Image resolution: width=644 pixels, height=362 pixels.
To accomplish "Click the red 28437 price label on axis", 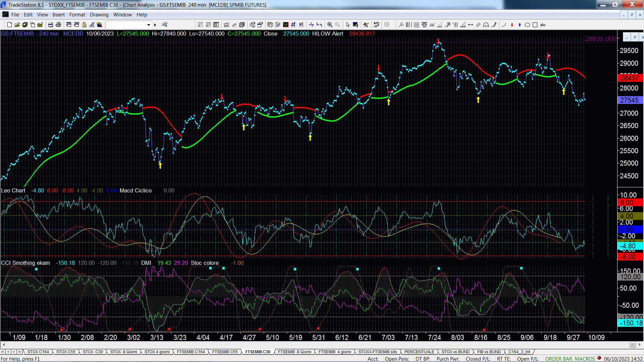I will pyautogui.click(x=630, y=78).
